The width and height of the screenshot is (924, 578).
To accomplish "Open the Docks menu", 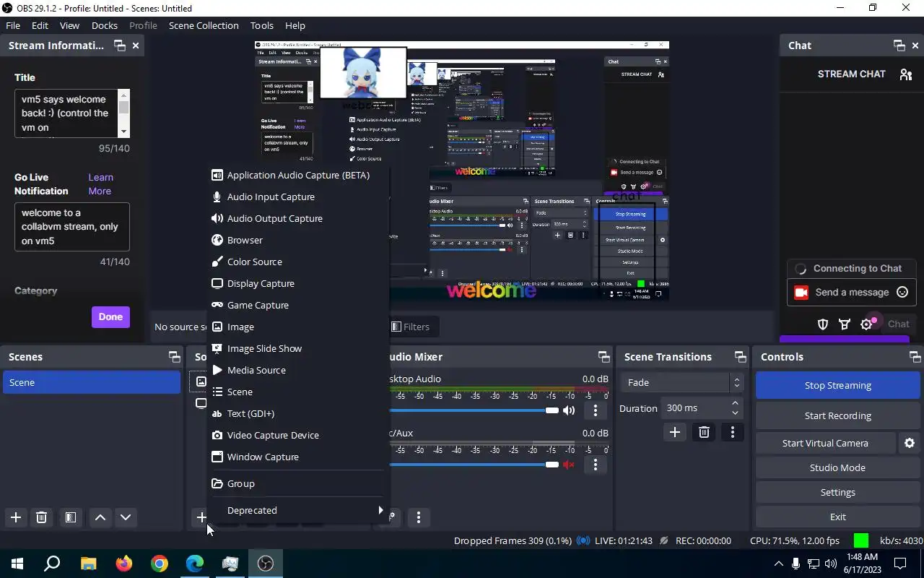I will click(x=104, y=25).
